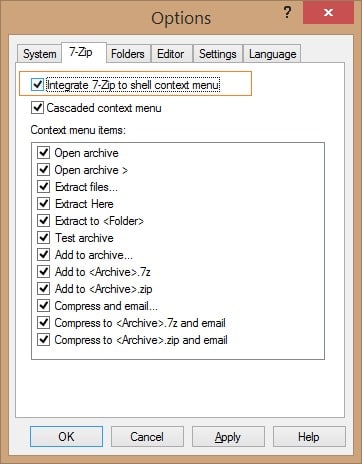
Task: Select 'Add to <Archive>.zip' text
Action: (104, 289)
